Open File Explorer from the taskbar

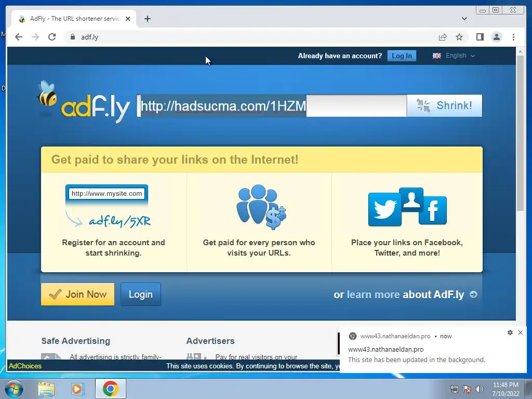(46, 389)
